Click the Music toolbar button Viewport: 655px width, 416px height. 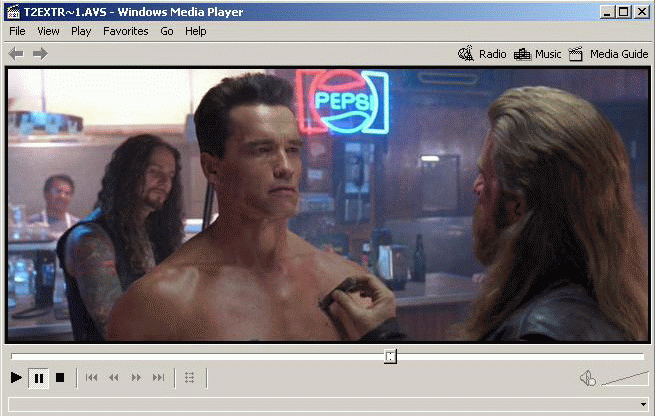(538, 54)
